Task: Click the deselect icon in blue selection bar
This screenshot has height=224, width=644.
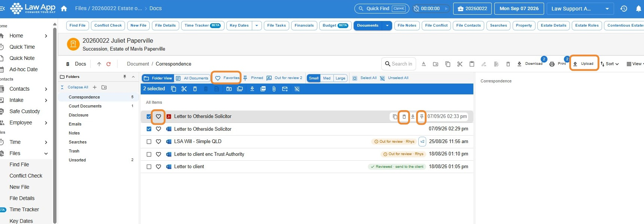Action: coord(297,89)
